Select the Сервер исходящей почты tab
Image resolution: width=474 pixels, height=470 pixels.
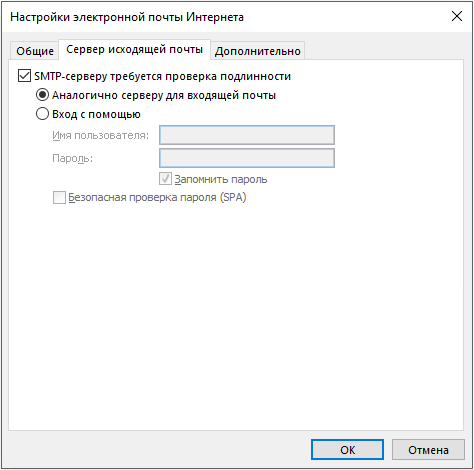pos(134,50)
